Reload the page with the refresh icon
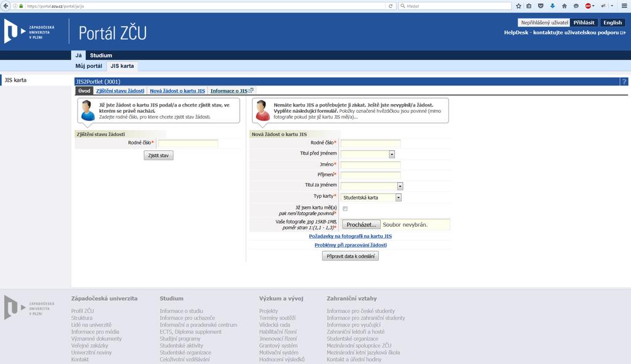The image size is (631, 364). (x=390, y=6)
